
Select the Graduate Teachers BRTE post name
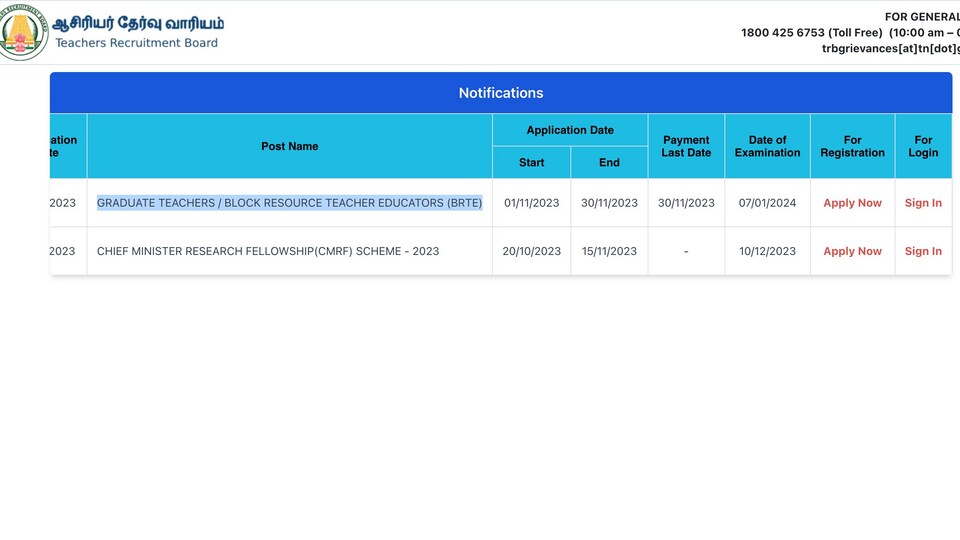(x=290, y=203)
